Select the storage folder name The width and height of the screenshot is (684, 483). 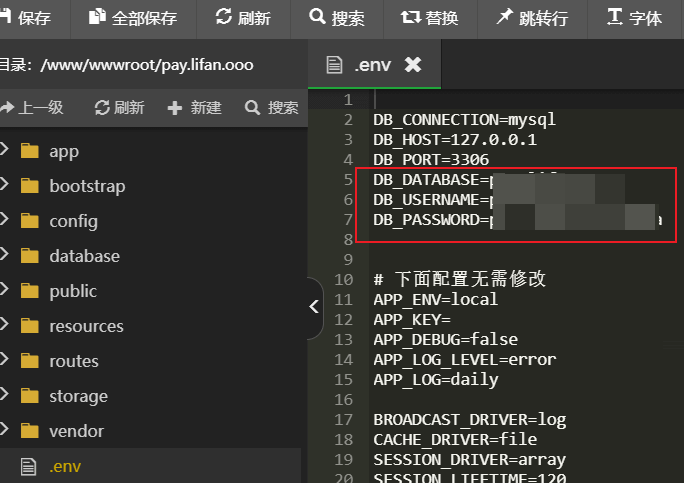pos(79,396)
